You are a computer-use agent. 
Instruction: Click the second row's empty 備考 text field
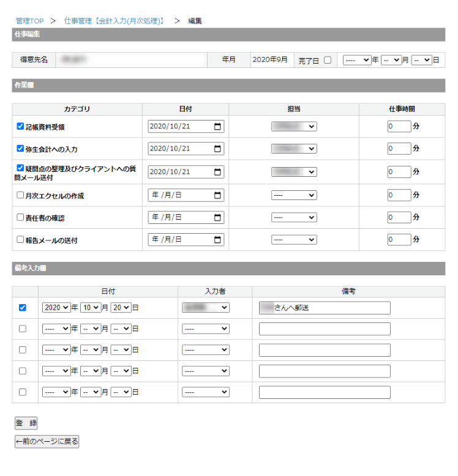coord(325,329)
